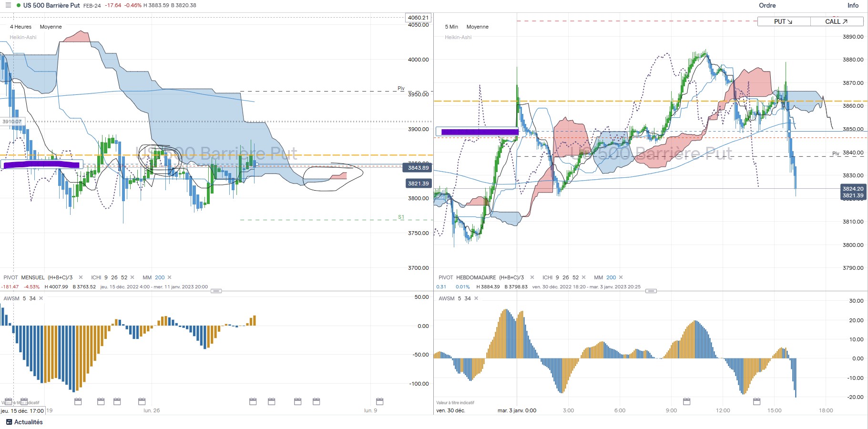Click the calendar event icon at the far right of the left chart timeline
Screen dimensions: 868x429
[380, 401]
